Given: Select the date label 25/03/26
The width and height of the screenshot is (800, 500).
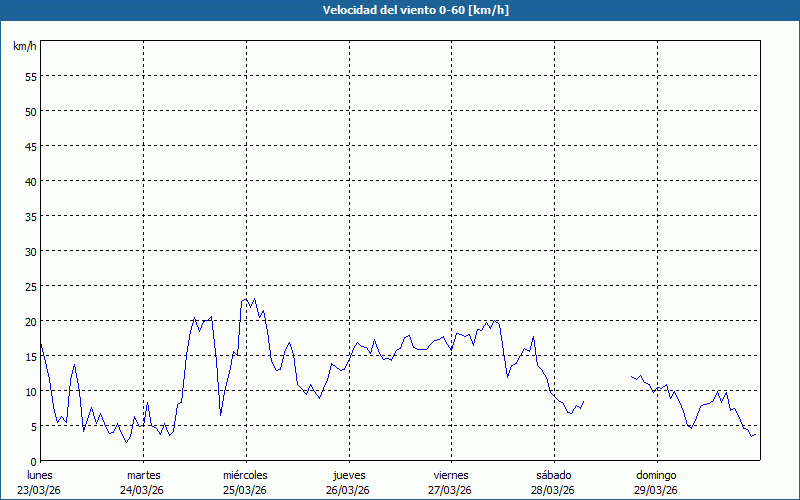Looking at the screenshot, I should tap(245, 490).
